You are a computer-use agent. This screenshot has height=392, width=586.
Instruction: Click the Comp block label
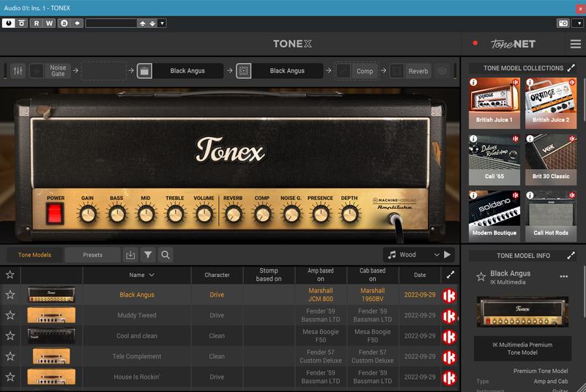365,71
